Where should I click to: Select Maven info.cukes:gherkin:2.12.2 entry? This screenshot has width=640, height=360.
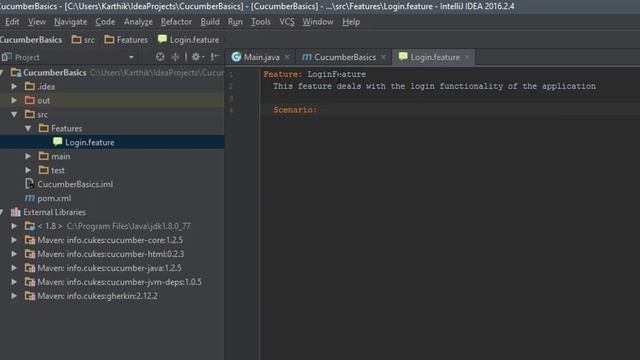[98, 296]
